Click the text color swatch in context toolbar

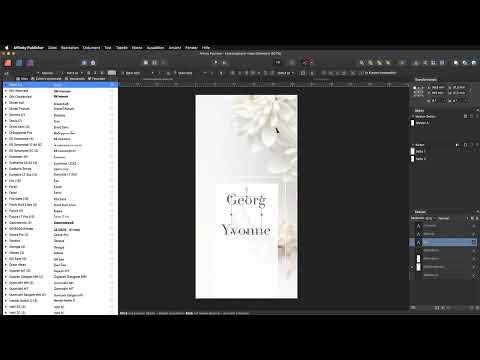click(112, 73)
